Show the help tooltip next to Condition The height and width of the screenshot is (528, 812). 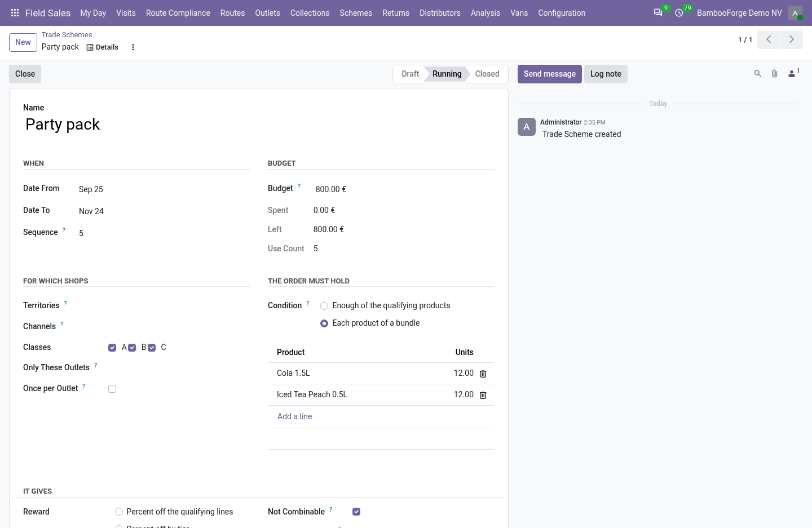[308, 303]
